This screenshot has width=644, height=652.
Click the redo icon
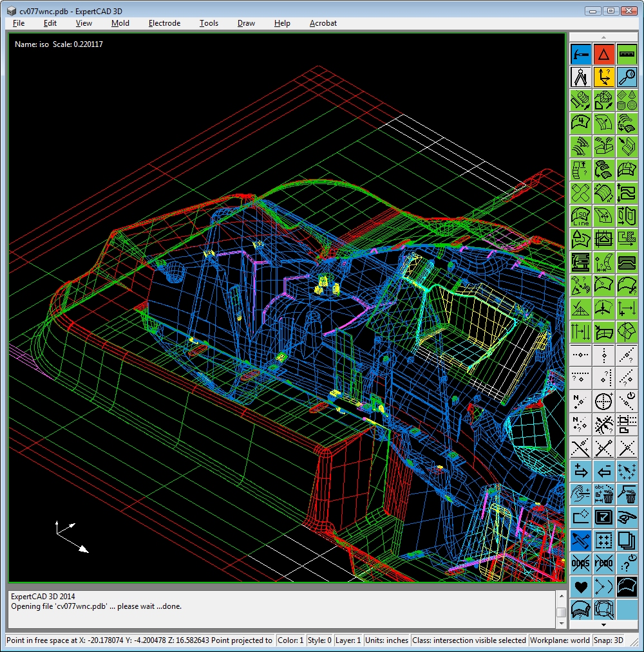click(x=603, y=564)
